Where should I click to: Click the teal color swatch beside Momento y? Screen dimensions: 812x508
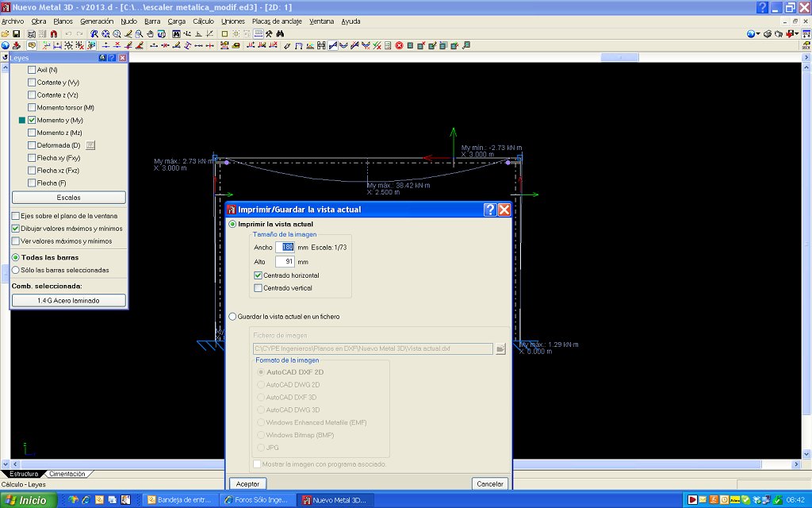21,120
